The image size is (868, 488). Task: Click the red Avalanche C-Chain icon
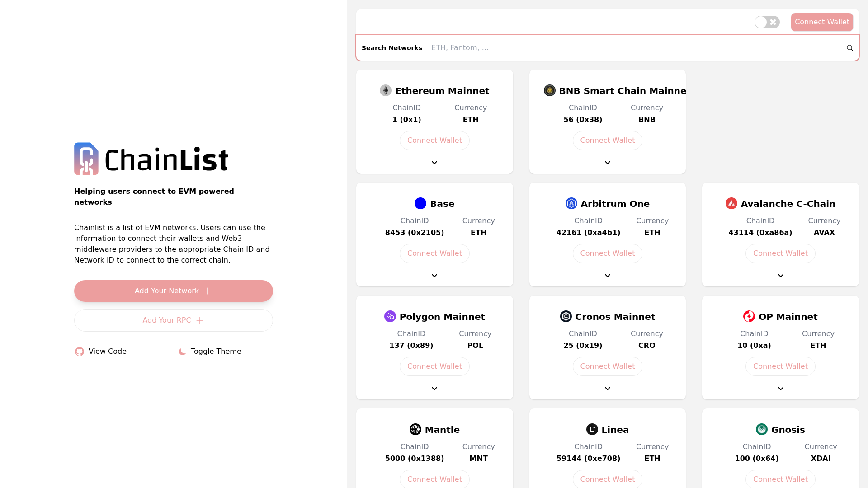pos(731,204)
